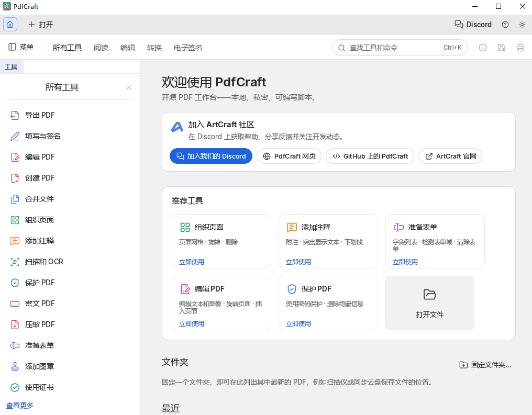
Task: Select the 填写与签名 pen icon
Action: coord(15,136)
